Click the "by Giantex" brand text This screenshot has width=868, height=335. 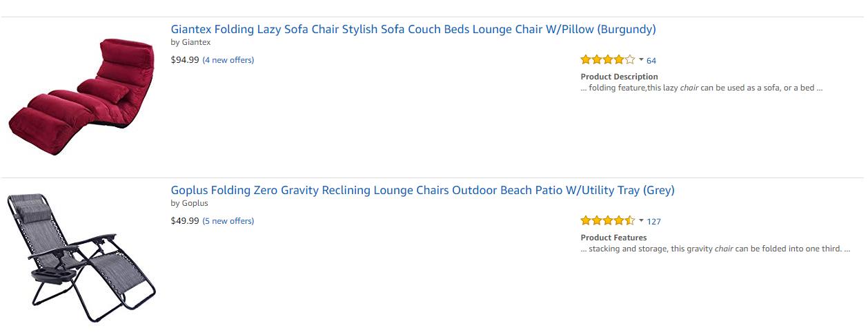pos(190,43)
